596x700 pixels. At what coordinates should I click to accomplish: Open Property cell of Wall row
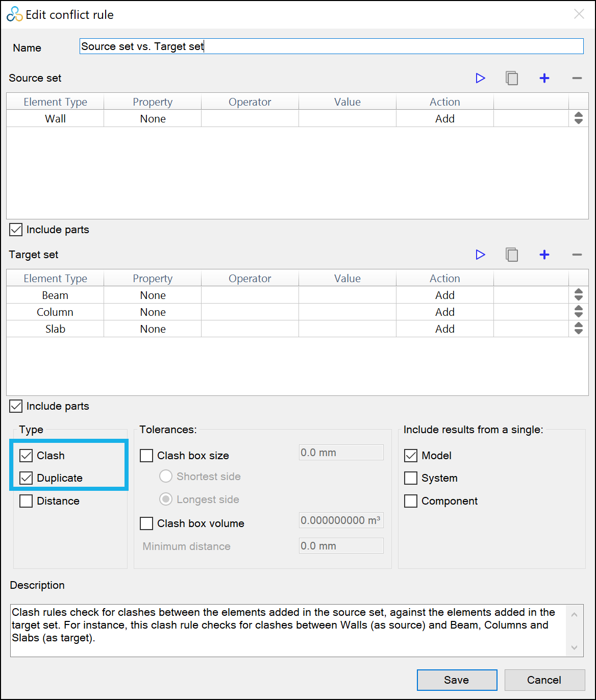coord(153,118)
